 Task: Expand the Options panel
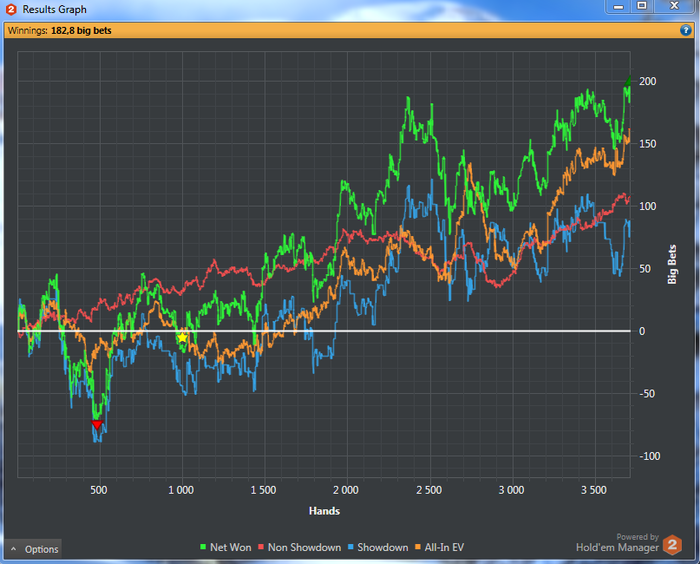pos(33,549)
